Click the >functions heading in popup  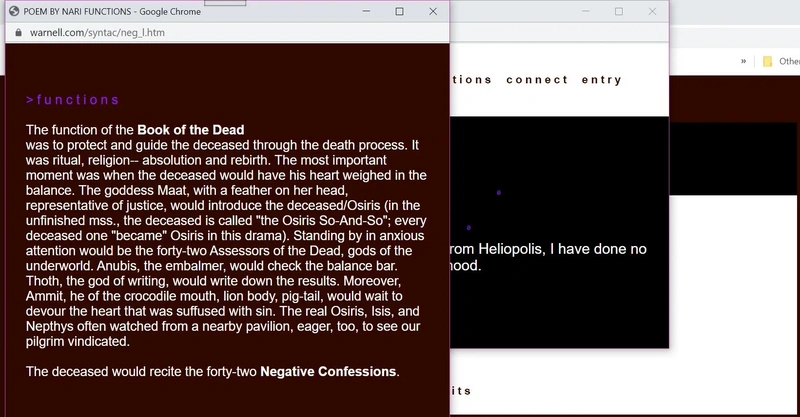coord(72,100)
